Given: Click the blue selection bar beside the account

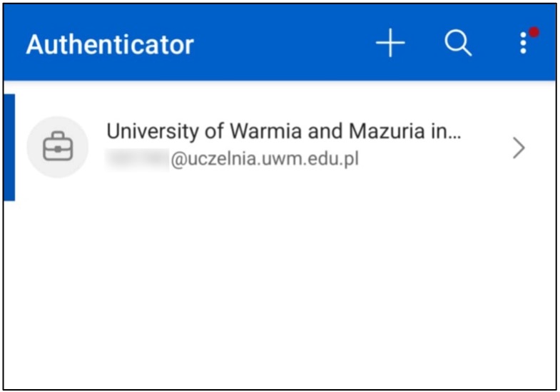Looking at the screenshot, I should point(9,148).
